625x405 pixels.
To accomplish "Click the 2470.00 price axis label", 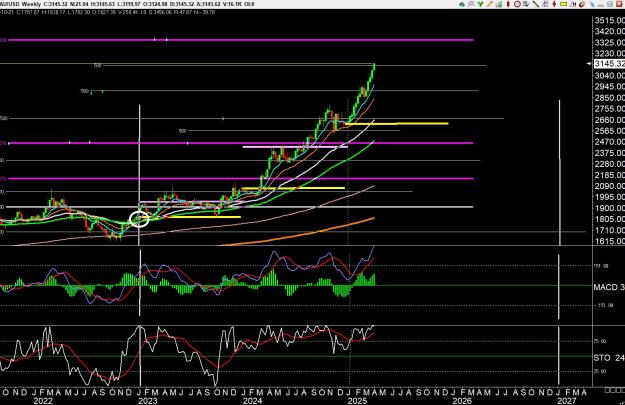I will 610,142.
